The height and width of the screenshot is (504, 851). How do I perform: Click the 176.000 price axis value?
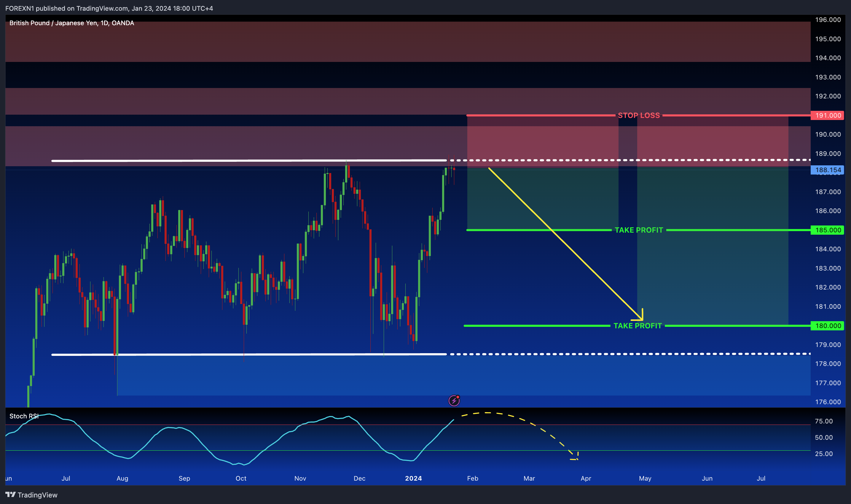[x=828, y=402]
